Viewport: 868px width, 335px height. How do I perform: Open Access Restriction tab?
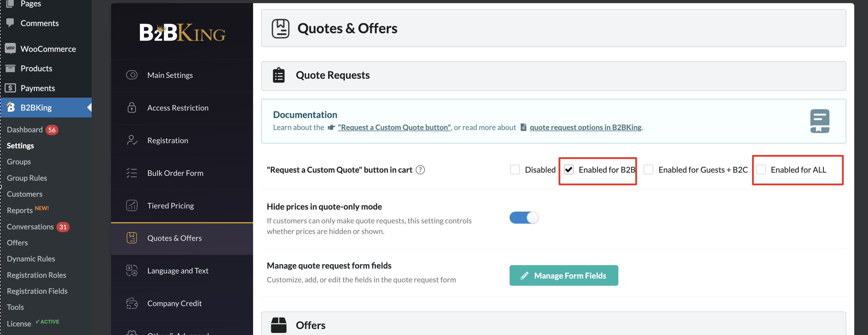(182, 108)
